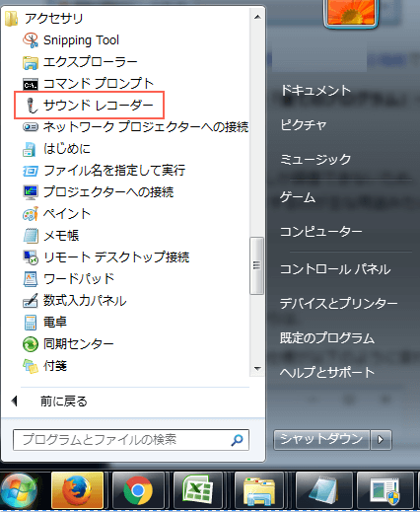The width and height of the screenshot is (420, 512).
Task: Collapse the アクセサリ folder label
Action: 54,19
